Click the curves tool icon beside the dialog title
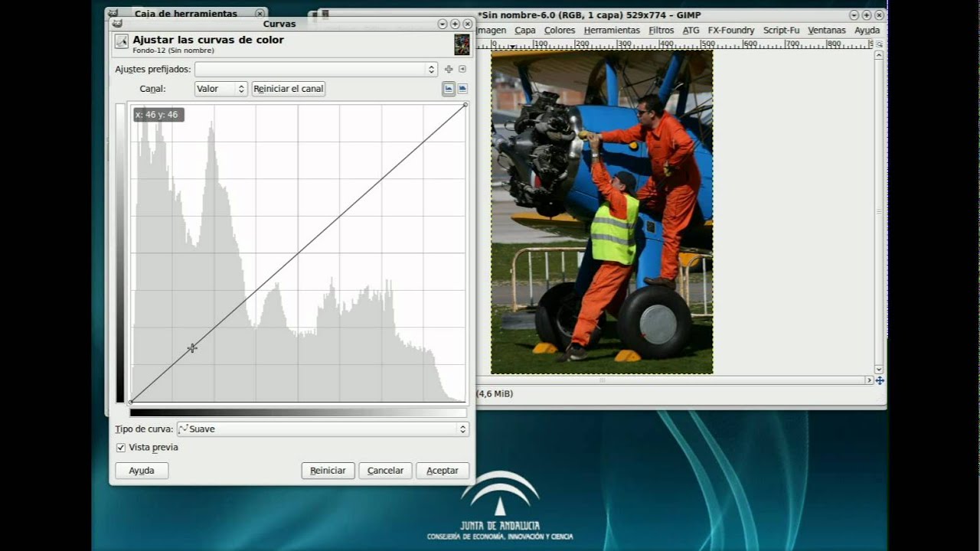The width and height of the screenshot is (980, 551). 121,41
